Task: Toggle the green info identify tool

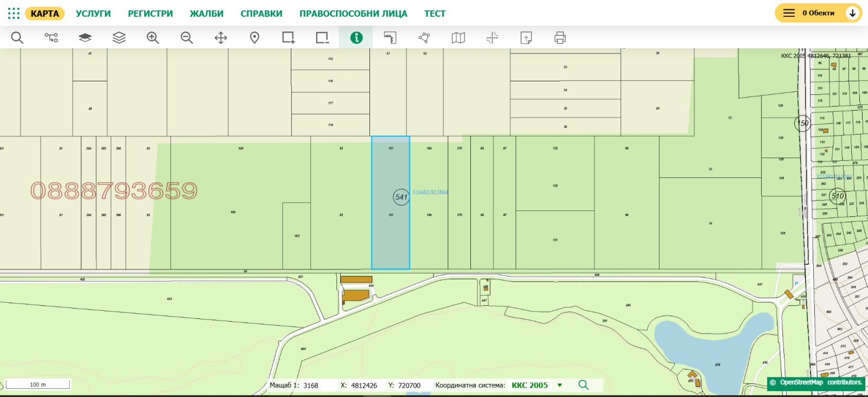Action: coord(356,37)
